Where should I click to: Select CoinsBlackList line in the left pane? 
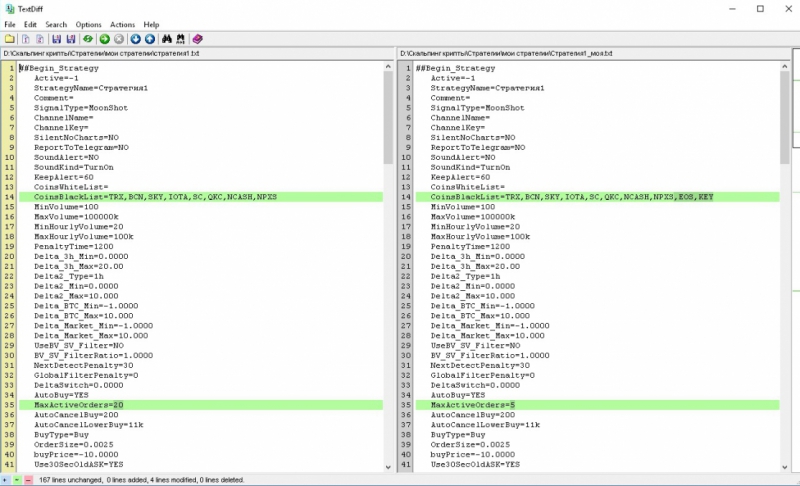click(x=201, y=197)
